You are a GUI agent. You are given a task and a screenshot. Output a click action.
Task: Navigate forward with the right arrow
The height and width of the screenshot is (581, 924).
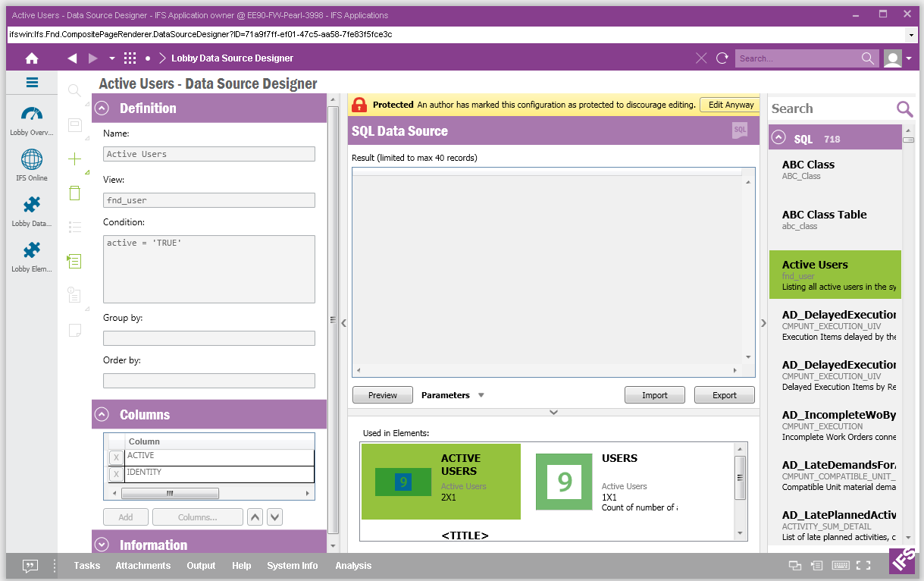click(93, 58)
